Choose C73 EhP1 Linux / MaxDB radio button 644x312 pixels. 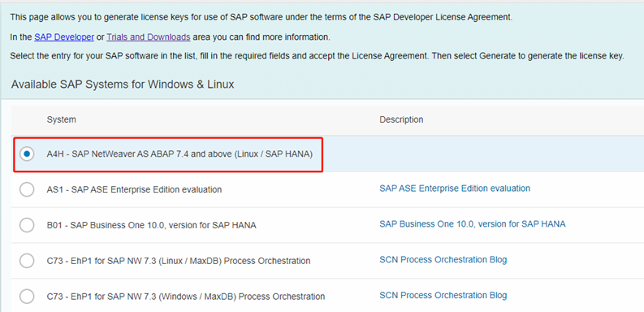click(x=27, y=261)
